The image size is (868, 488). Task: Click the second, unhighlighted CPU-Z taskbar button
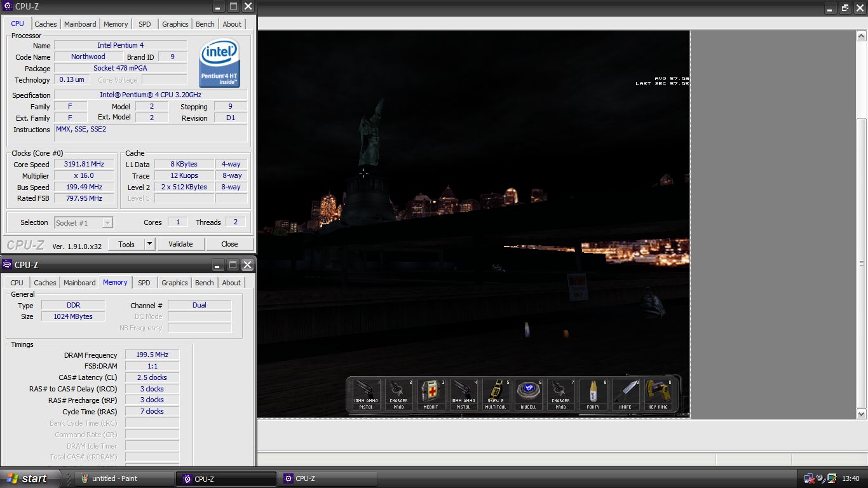(x=327, y=478)
